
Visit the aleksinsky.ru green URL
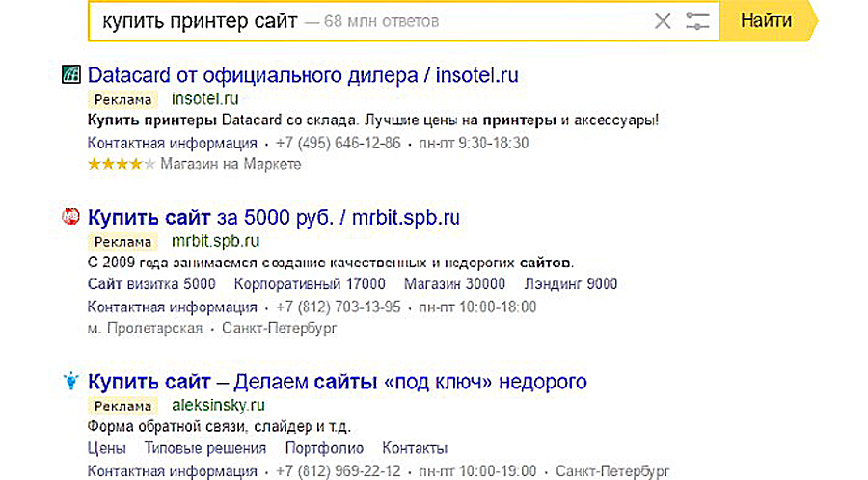(x=218, y=405)
